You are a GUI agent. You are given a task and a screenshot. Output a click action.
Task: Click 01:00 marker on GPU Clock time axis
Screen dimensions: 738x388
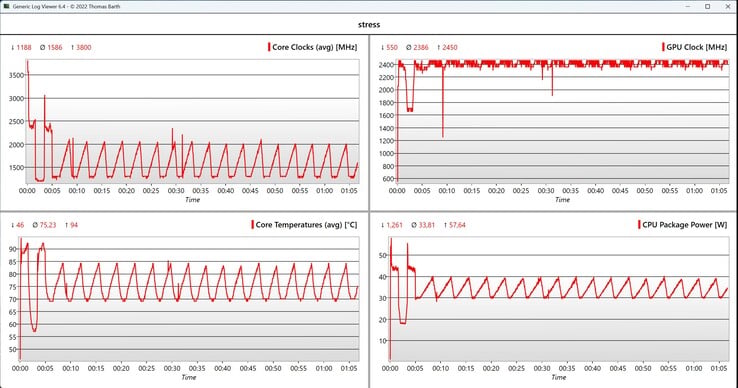(x=694, y=191)
